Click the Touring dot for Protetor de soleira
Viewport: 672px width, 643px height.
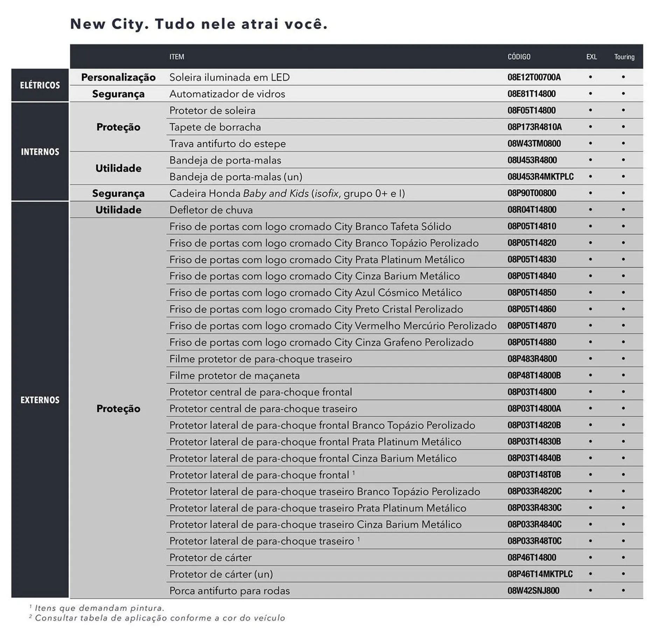click(x=623, y=110)
